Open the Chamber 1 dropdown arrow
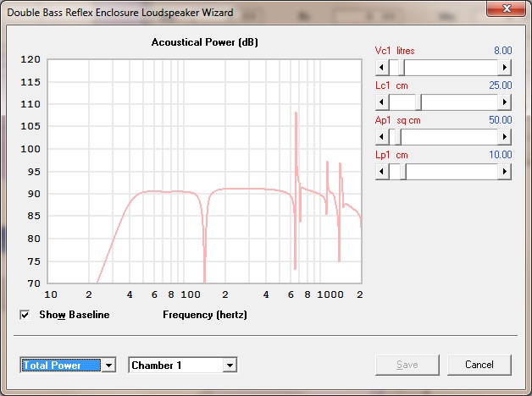This screenshot has width=532, height=396. [230, 366]
